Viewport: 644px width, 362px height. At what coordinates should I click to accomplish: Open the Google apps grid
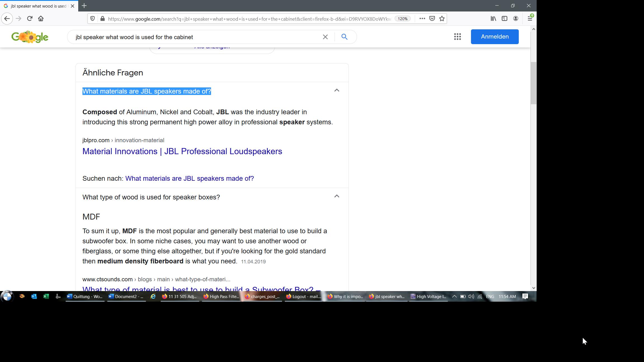(x=457, y=37)
